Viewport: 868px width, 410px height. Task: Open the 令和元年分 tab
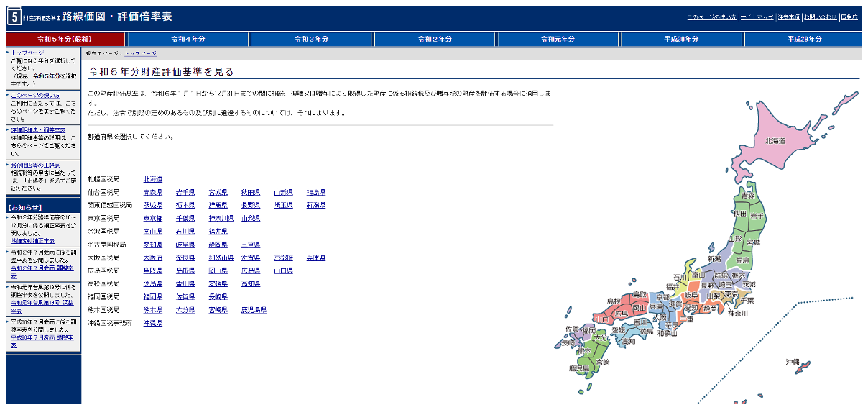(x=558, y=39)
